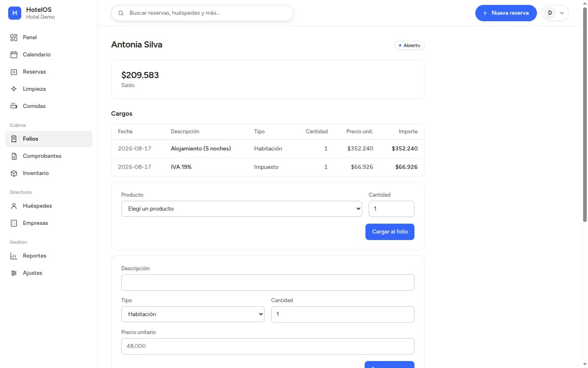Click the search magnifier icon

[121, 13]
